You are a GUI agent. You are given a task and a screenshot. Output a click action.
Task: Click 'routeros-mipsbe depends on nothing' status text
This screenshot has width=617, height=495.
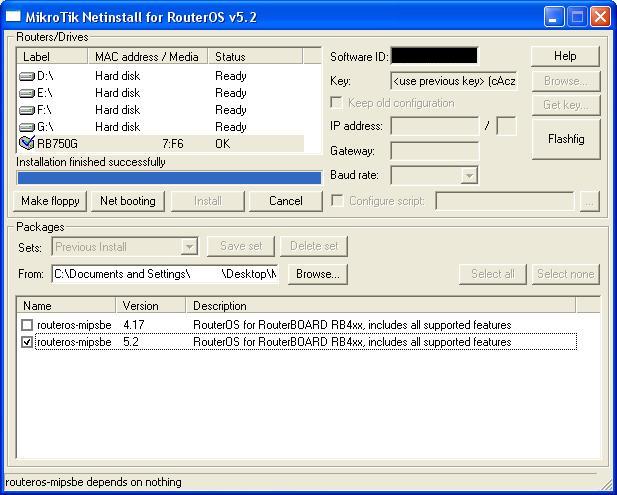[x=94, y=482]
